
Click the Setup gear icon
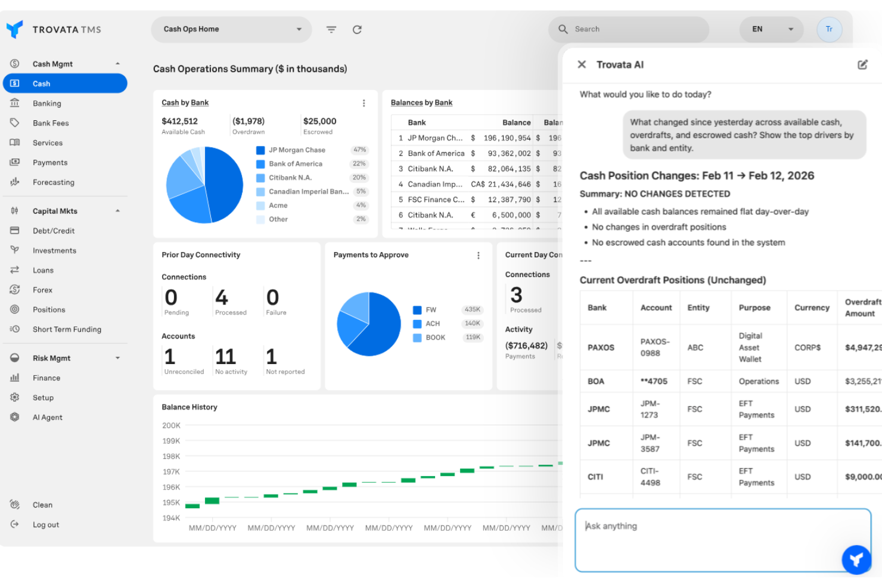coord(15,397)
